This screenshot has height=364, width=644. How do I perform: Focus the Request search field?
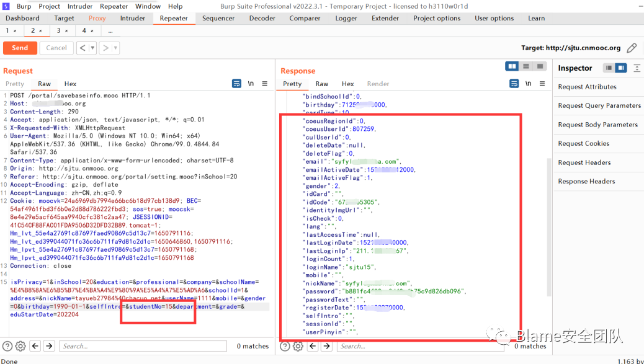(143, 346)
